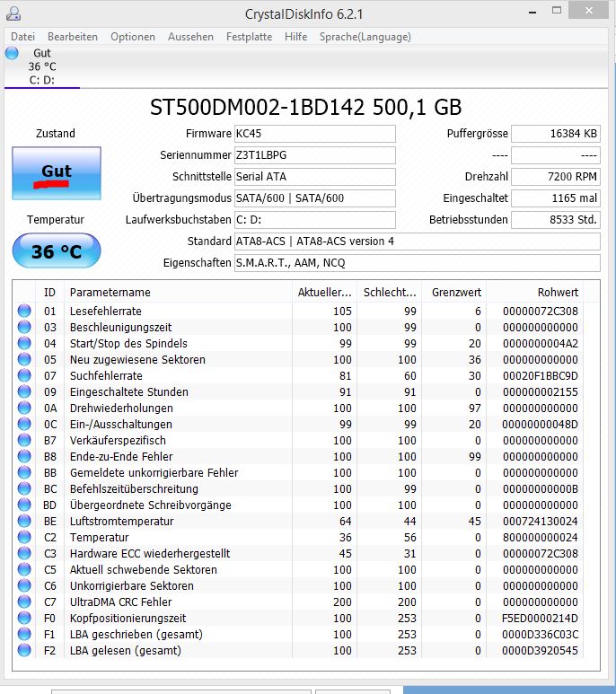Click the blue status orb beside Gut disk tab
This screenshot has width=616, height=694.
point(12,53)
